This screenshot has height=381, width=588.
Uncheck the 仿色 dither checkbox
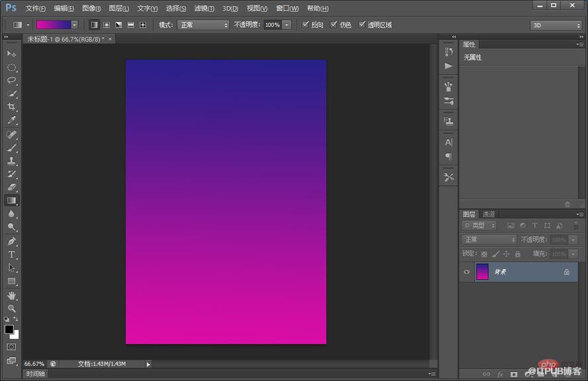pos(334,24)
